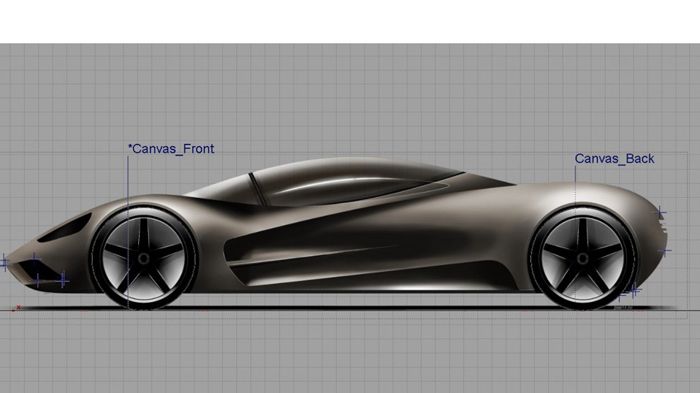Pick the dark headlight shape on front fender

(65, 228)
